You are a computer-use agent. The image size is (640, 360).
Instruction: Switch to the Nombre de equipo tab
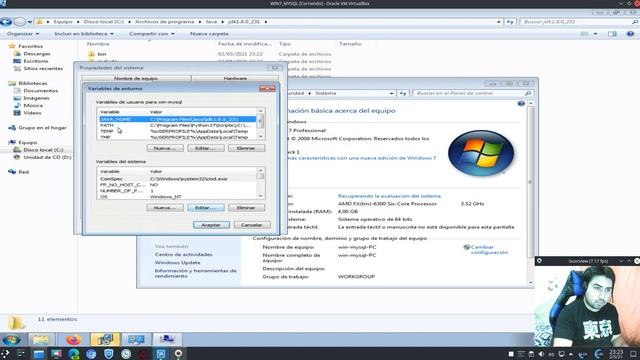pyautogui.click(x=136, y=78)
